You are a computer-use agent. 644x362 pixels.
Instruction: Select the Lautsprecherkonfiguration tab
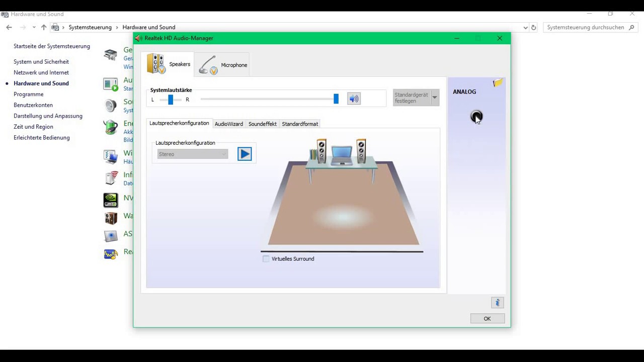coord(179,123)
